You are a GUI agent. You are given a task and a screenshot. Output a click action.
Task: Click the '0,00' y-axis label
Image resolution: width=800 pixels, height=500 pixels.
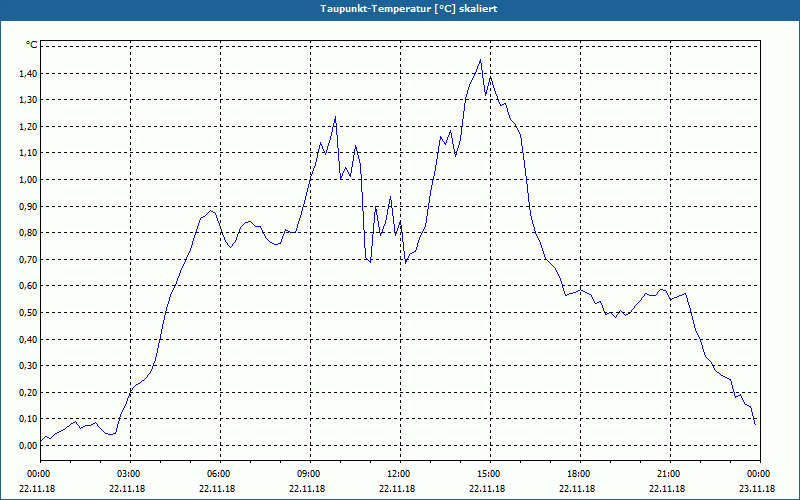(29, 445)
